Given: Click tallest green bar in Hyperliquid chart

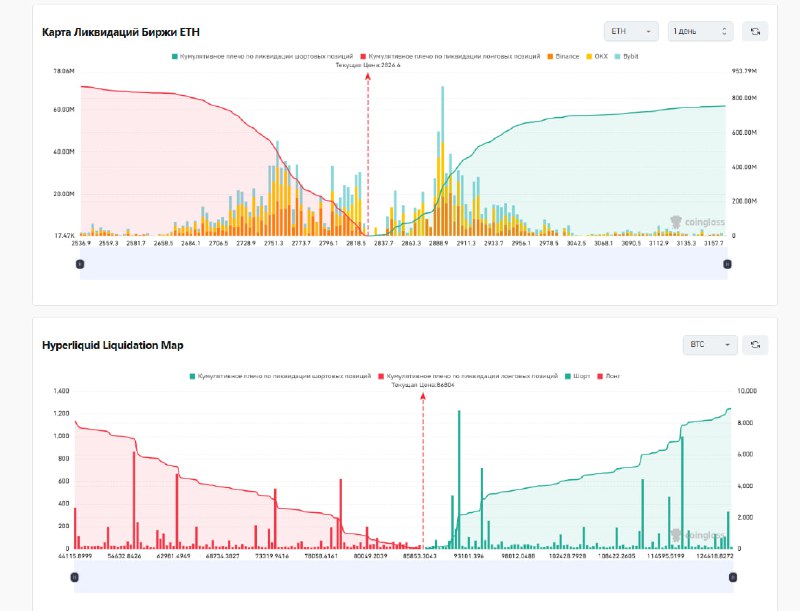Looking at the screenshot, I should tap(459, 478).
